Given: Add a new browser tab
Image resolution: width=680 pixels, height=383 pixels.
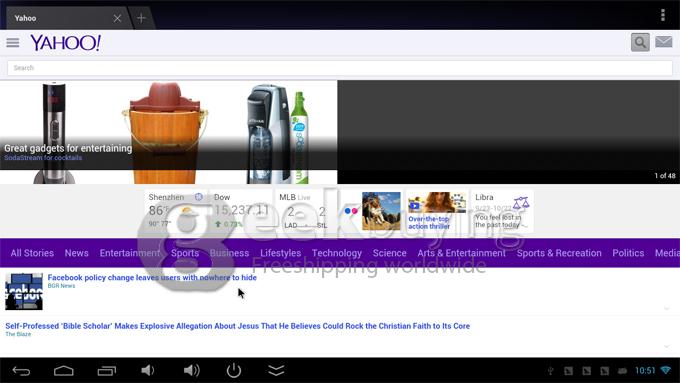Looking at the screenshot, I should tap(141, 18).
